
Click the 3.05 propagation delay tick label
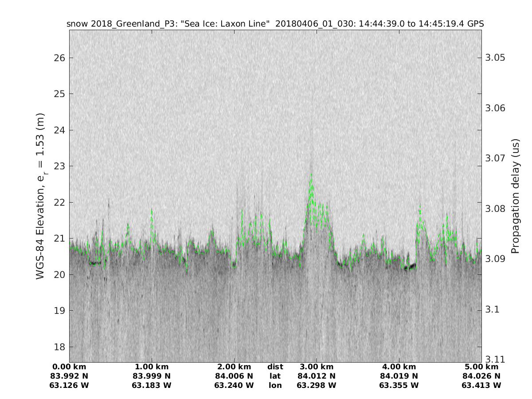click(494, 58)
